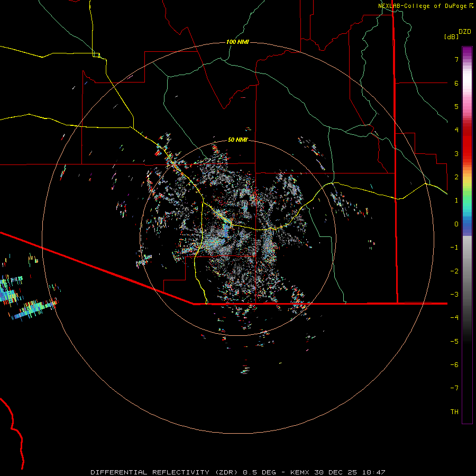Click the 7 value on the scale
The width and height of the screenshot is (476, 476).
456,59
